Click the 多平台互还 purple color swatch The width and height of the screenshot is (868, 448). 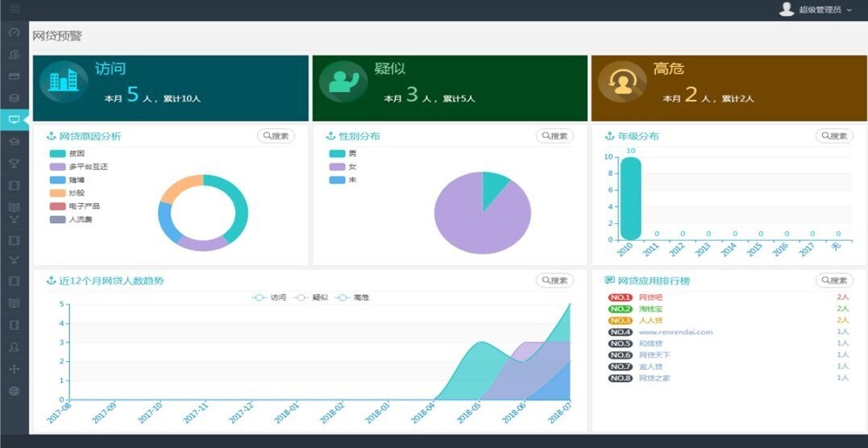(57, 167)
